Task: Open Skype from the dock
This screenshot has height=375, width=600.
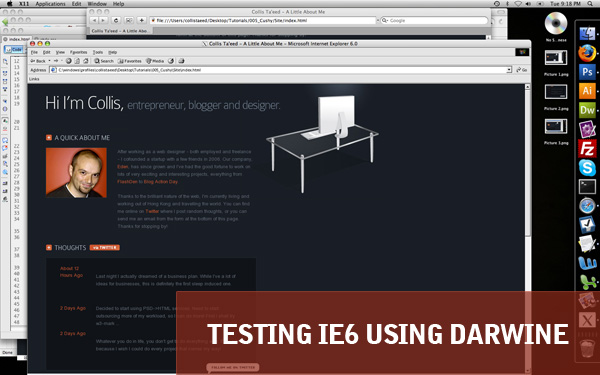Action: point(587,168)
